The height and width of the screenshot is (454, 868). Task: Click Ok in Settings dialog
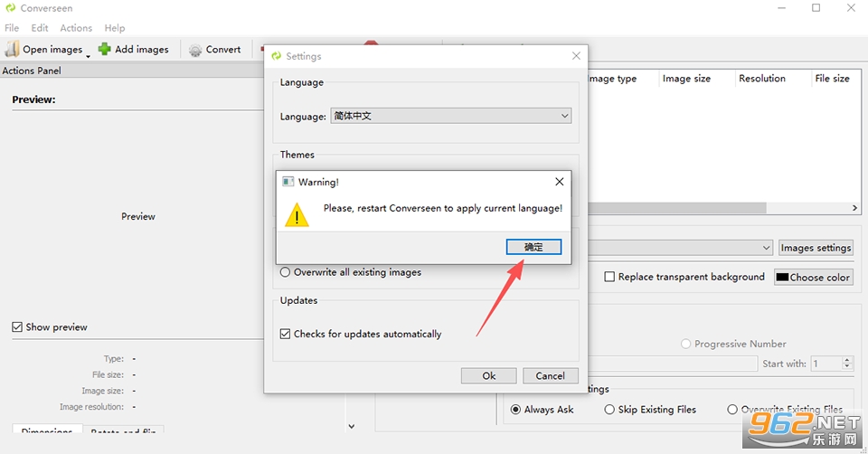point(489,376)
